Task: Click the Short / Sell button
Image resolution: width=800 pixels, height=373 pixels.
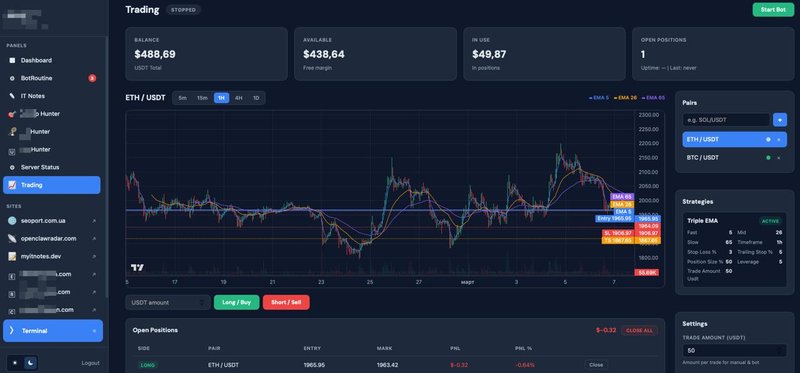Action: (x=286, y=303)
